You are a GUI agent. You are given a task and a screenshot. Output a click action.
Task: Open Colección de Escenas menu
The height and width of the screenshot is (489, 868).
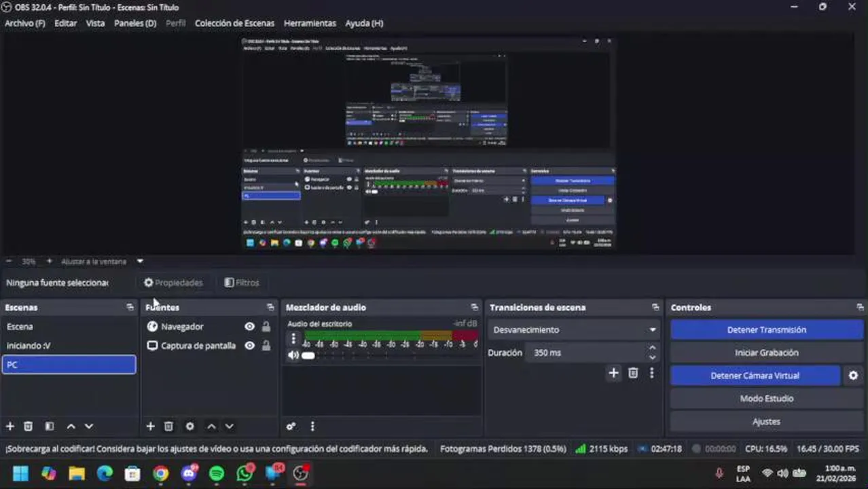235,23
